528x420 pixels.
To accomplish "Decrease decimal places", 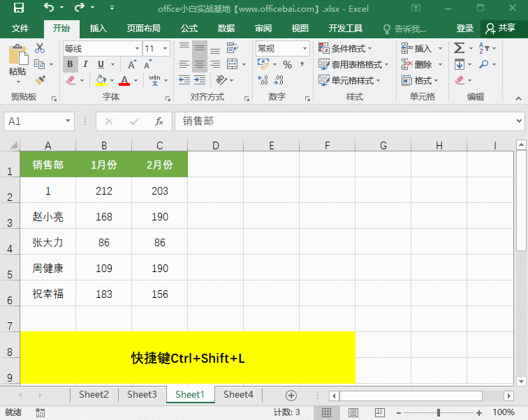I will [x=279, y=80].
